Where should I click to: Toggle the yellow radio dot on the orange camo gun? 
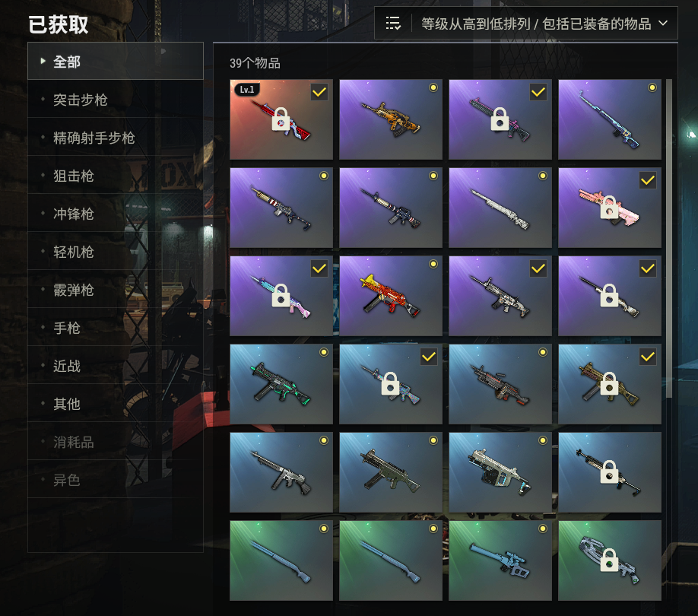point(433,87)
